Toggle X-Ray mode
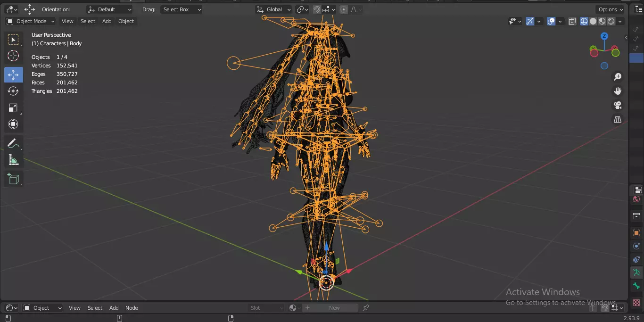The height and width of the screenshot is (322, 644). click(x=572, y=21)
